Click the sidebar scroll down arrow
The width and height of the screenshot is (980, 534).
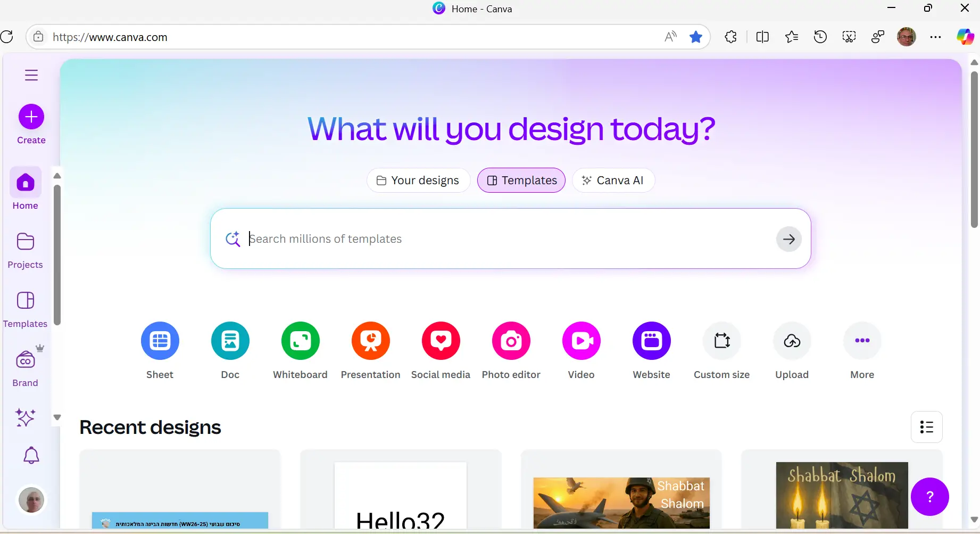57,417
